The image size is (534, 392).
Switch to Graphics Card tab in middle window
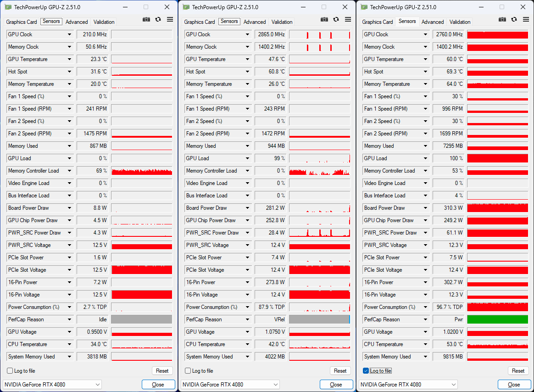200,22
